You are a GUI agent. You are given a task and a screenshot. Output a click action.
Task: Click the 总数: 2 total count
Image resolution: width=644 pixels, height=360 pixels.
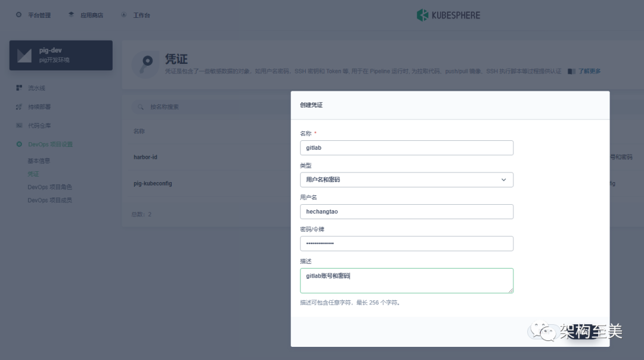141,214
